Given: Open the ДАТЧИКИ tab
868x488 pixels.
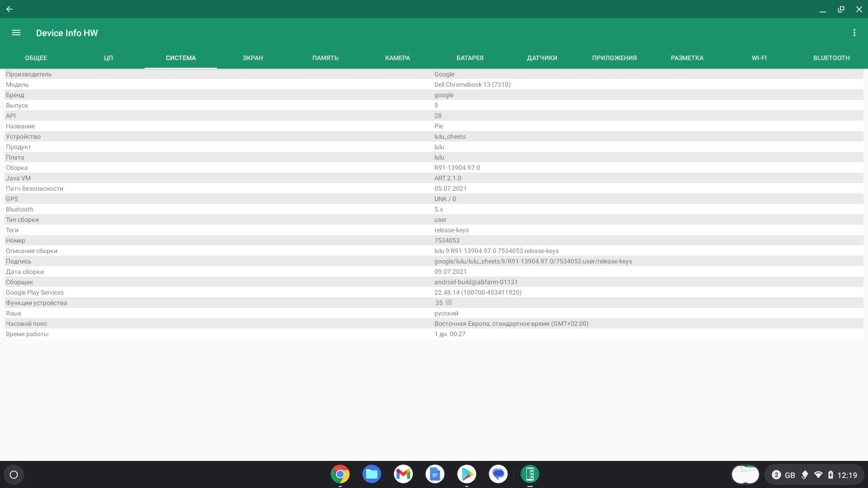Looking at the screenshot, I should 542,58.
